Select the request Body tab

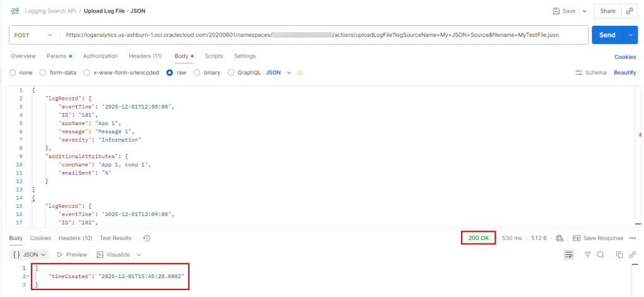(184, 57)
